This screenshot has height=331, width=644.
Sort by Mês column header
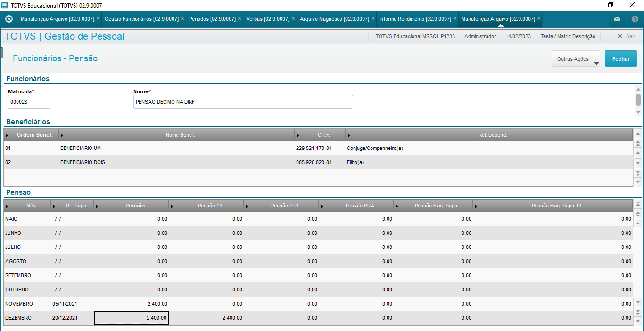pyautogui.click(x=27, y=206)
